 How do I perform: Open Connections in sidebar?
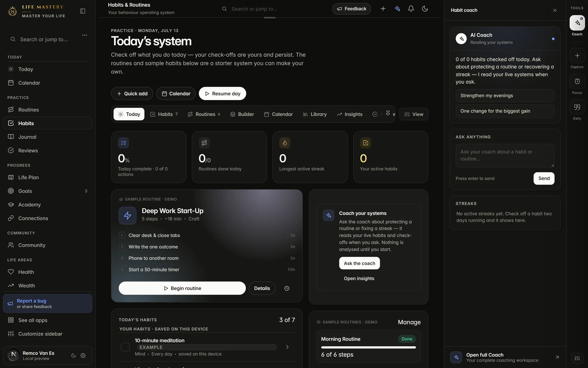(x=48, y=218)
